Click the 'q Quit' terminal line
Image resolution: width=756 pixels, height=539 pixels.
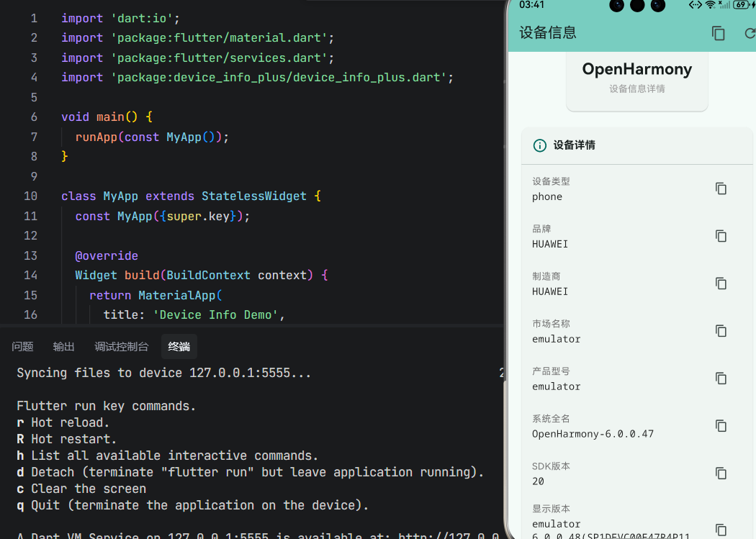pos(193,505)
